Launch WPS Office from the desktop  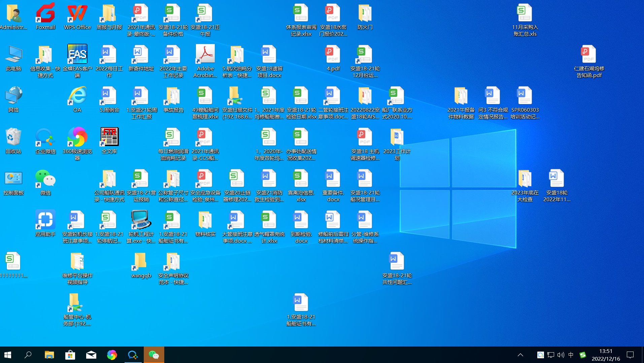(77, 14)
